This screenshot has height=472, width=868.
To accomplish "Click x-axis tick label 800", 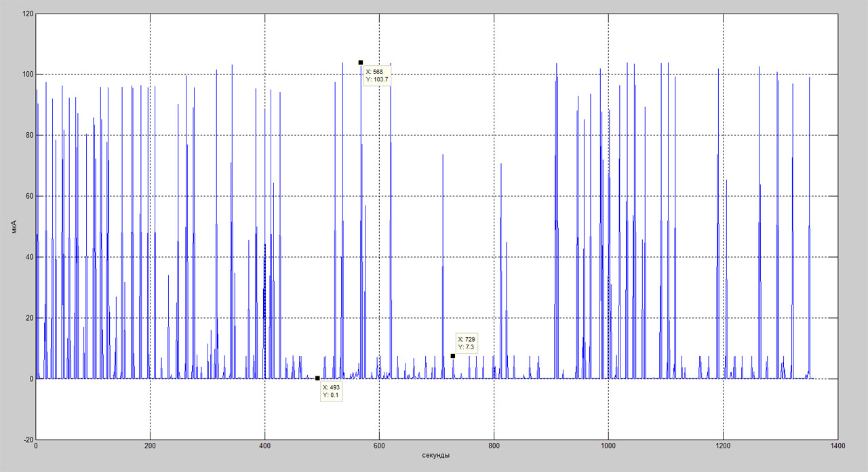I will click(x=494, y=446).
